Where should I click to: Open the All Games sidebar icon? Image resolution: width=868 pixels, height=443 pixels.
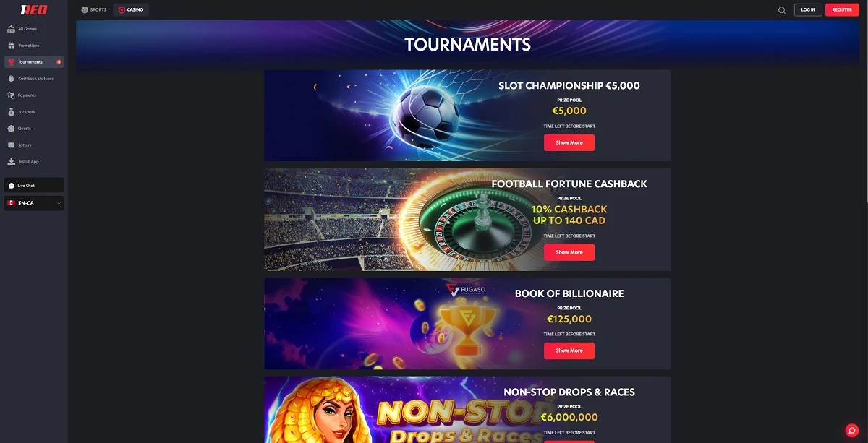[11, 29]
